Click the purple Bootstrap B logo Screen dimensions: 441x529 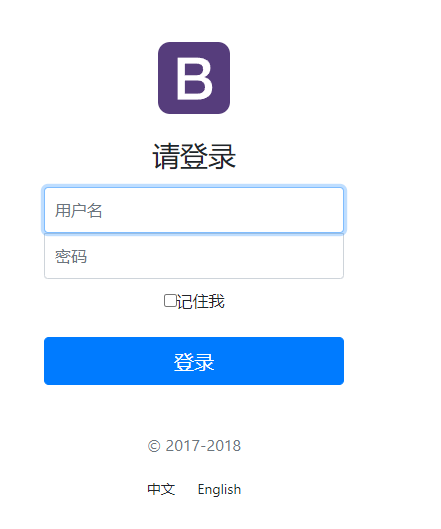point(194,78)
